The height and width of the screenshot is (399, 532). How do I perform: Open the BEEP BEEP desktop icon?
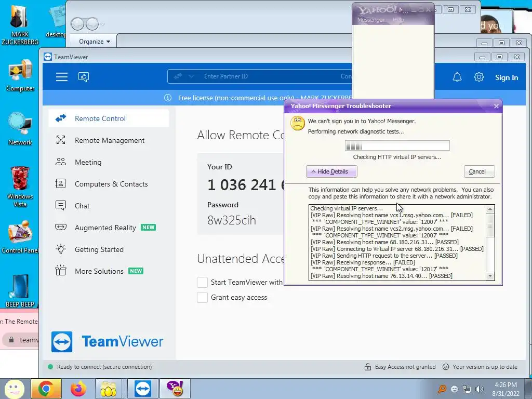(20, 291)
